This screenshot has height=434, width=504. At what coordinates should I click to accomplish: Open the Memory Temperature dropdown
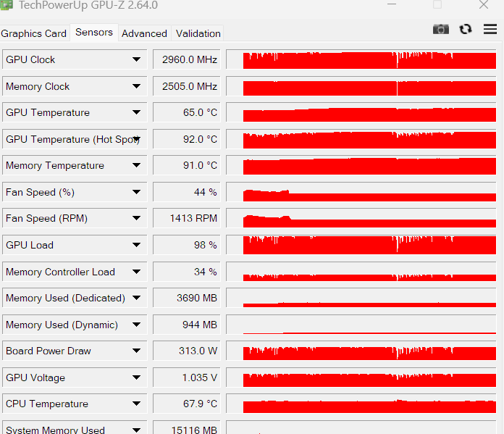tap(136, 165)
